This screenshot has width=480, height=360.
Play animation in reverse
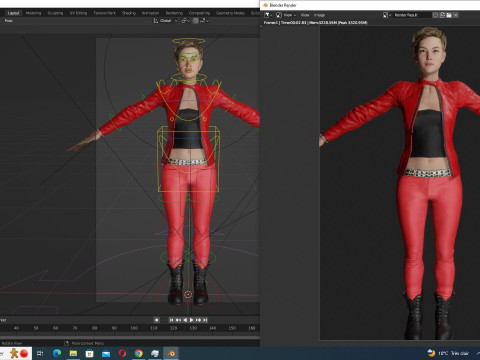coord(185,320)
